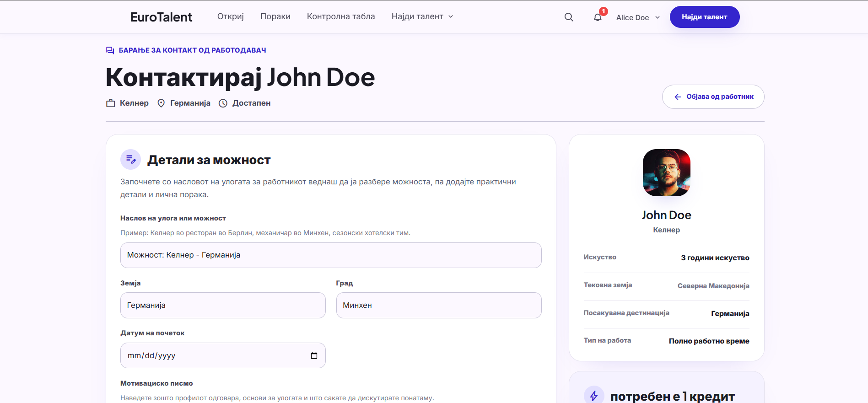The width and height of the screenshot is (868, 403).
Task: Focus the Град input with Минхен
Action: (x=439, y=306)
